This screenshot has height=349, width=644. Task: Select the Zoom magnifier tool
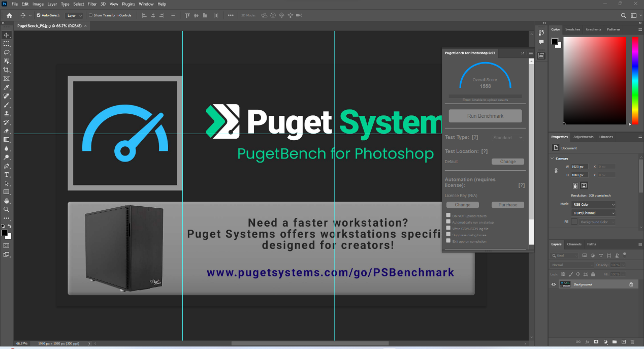tap(7, 209)
